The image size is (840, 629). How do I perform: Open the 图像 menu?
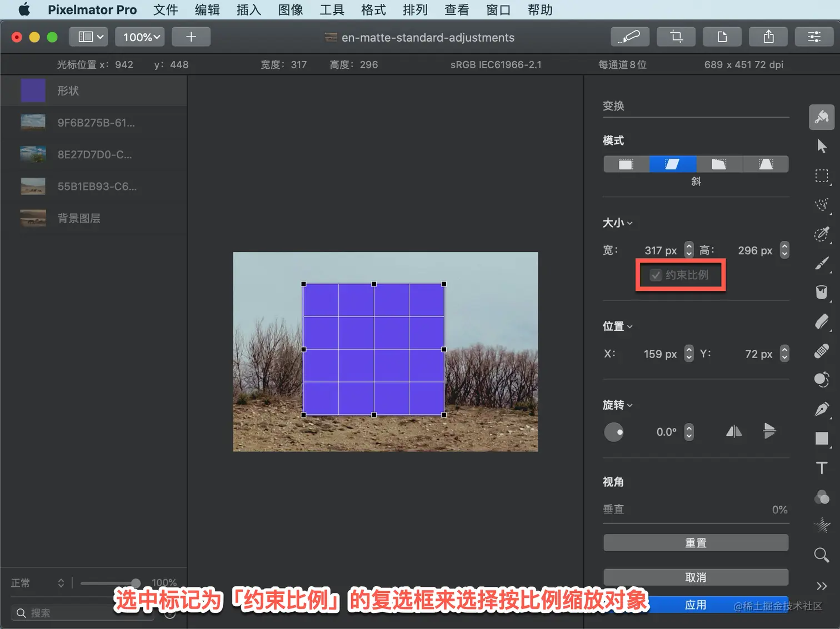(x=291, y=10)
